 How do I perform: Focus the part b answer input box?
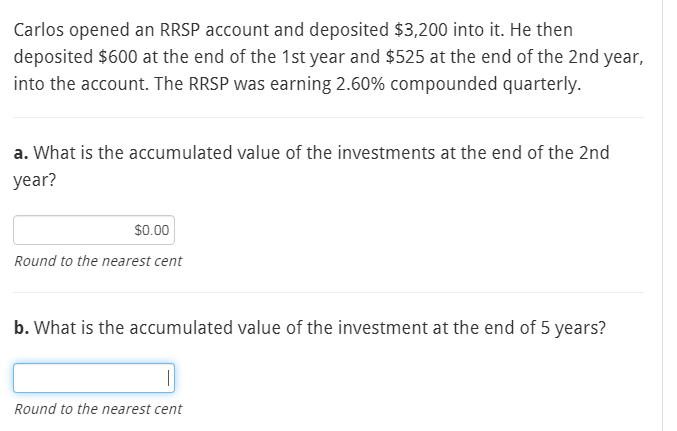(x=93, y=378)
